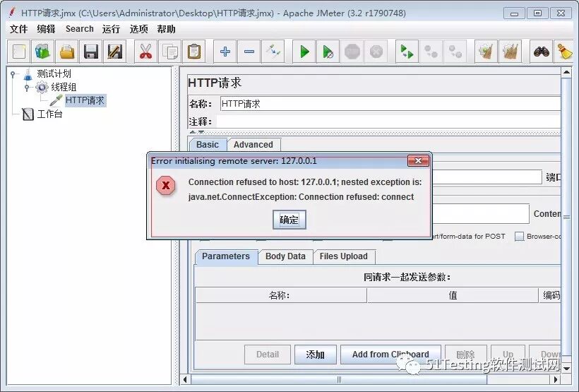579x392 pixels.
Task: Save the test plan with floppy icon
Action: [91, 52]
